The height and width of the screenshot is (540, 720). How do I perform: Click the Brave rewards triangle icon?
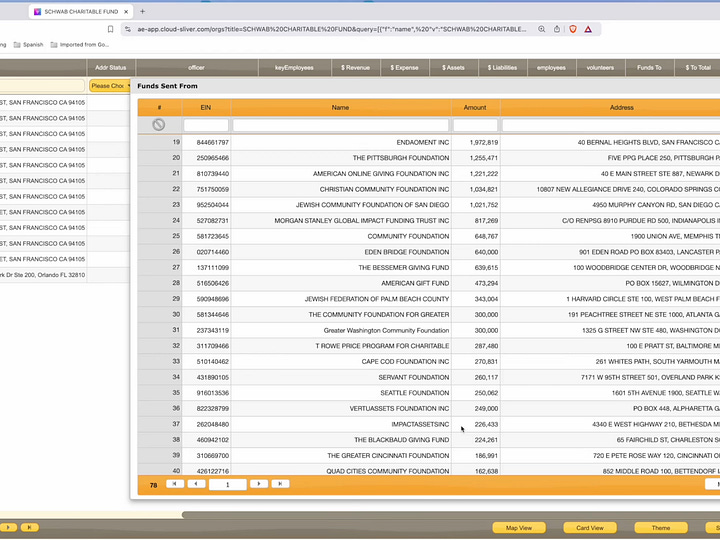[x=588, y=29]
